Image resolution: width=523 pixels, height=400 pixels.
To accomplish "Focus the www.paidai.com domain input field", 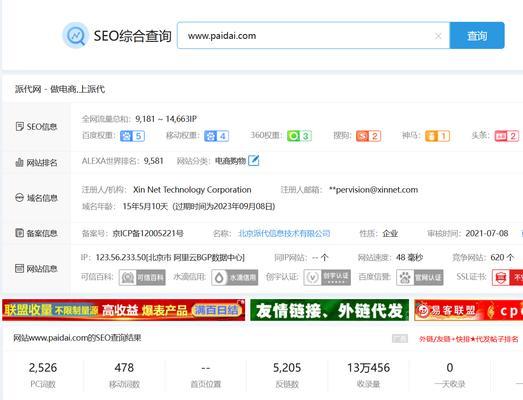I will (x=313, y=35).
